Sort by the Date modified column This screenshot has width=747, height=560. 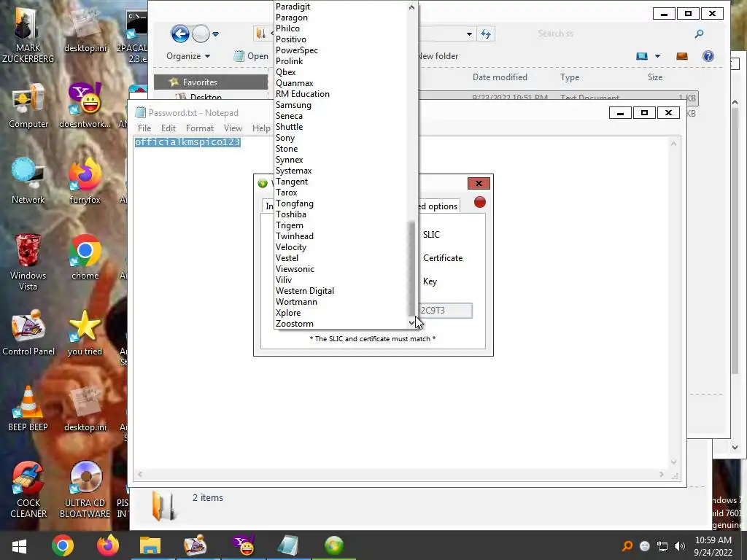tap(500, 77)
